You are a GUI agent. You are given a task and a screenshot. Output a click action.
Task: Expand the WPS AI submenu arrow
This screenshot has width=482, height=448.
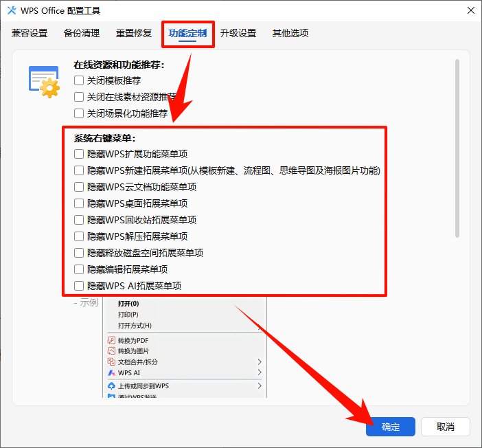[260, 372]
